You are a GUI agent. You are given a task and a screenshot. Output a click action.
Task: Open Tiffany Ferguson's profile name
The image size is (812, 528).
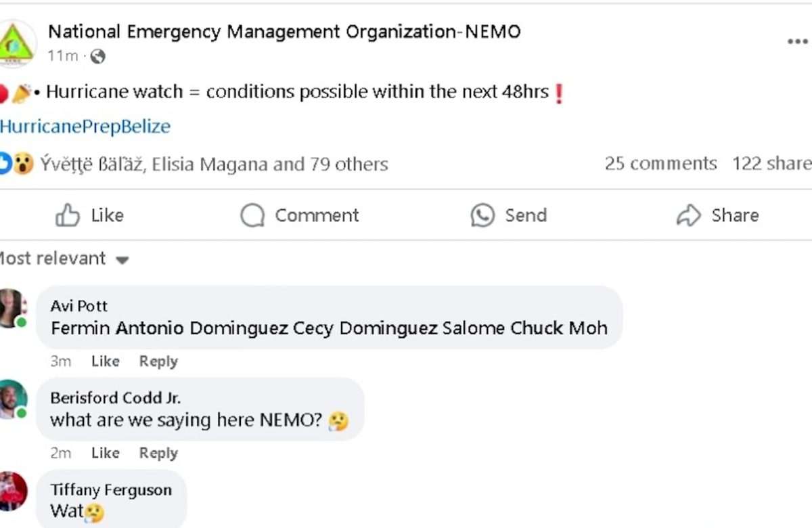(x=111, y=489)
